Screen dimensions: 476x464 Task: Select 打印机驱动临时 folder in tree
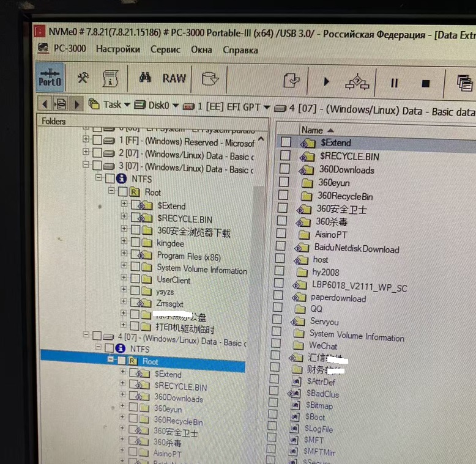185,329
